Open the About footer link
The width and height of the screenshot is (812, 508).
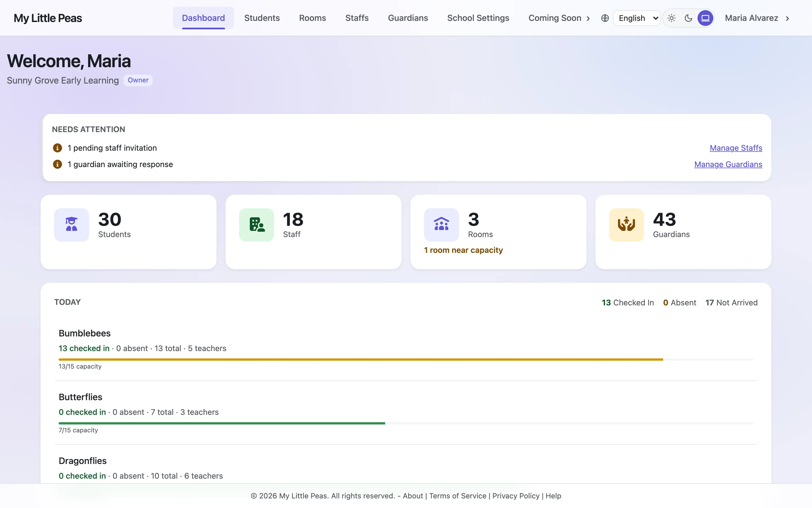click(413, 496)
